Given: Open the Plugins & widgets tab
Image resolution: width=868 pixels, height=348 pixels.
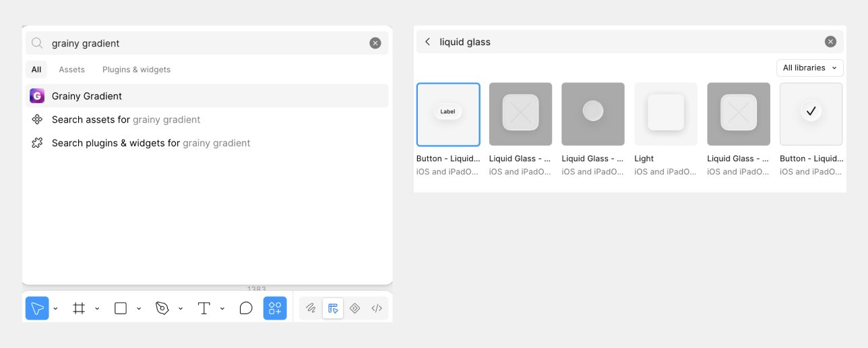Looking at the screenshot, I should (136, 69).
